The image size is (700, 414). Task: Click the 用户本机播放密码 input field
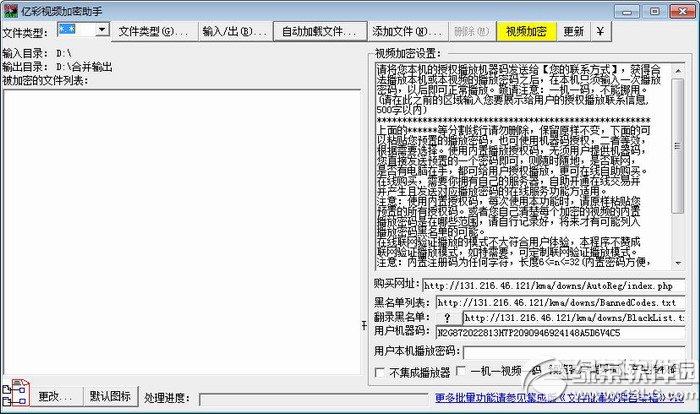(574, 352)
